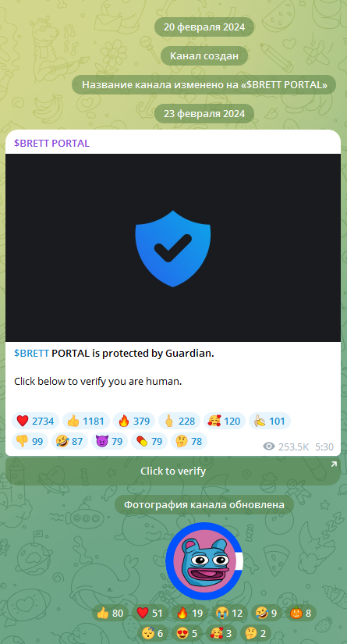Open the $BRETT PORTAL channel name header

(x=51, y=143)
